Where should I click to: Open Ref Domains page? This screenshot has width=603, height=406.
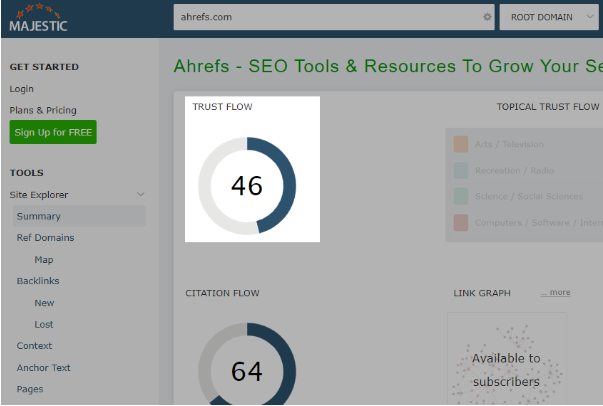coord(45,238)
